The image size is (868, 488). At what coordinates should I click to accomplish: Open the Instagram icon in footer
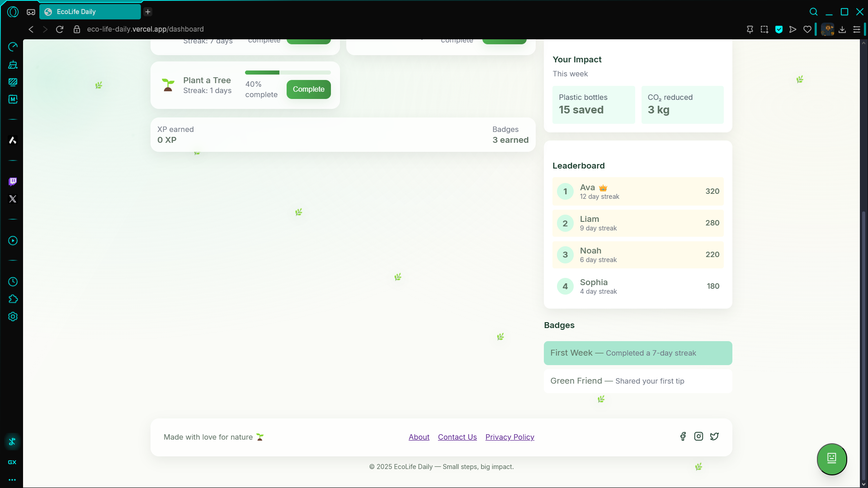(698, 436)
